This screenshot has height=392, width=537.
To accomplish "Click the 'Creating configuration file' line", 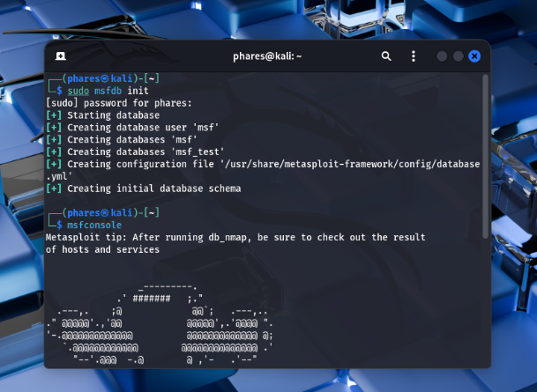I will [263, 164].
